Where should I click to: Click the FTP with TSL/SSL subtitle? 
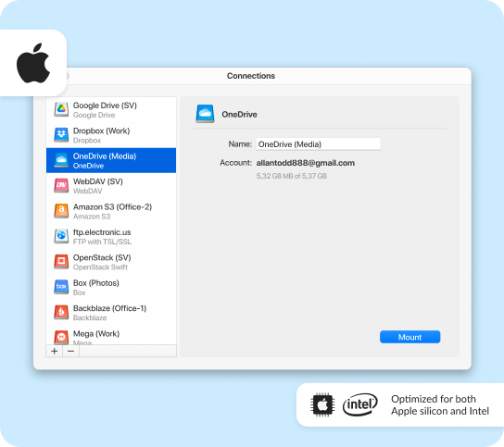tap(102, 242)
